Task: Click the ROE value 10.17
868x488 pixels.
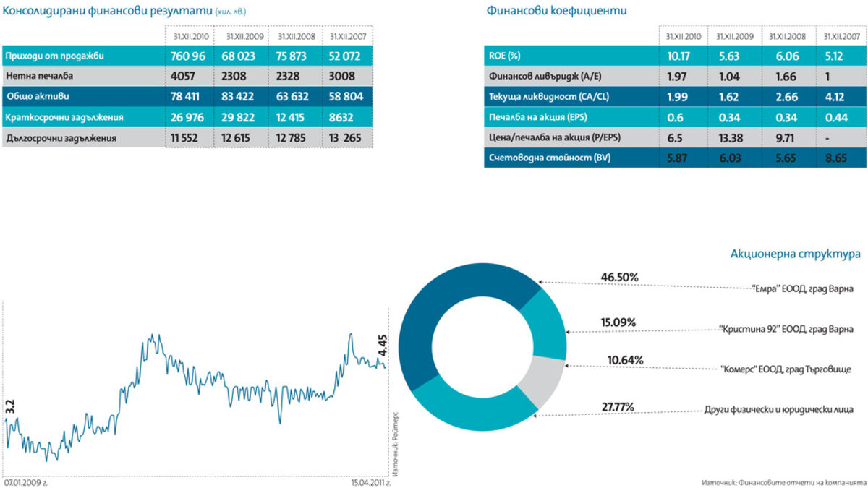Action: (678, 56)
